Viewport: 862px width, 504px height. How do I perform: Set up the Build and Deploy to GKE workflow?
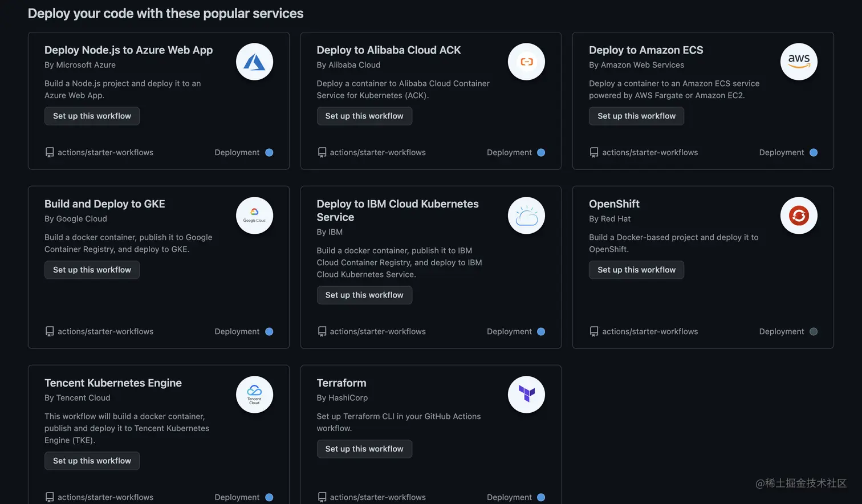[x=92, y=270]
